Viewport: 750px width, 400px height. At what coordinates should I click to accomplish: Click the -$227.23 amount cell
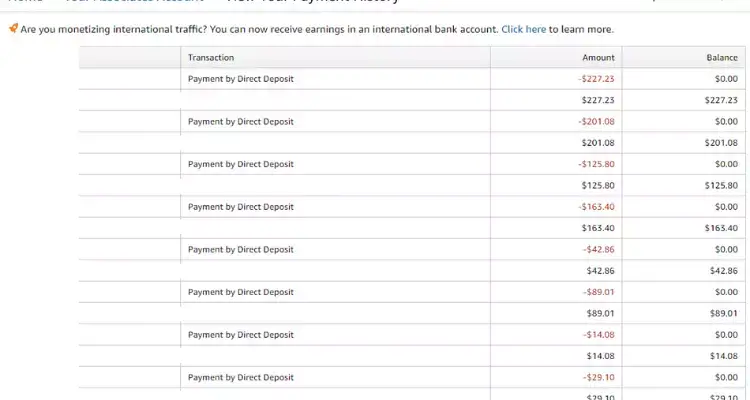(596, 78)
